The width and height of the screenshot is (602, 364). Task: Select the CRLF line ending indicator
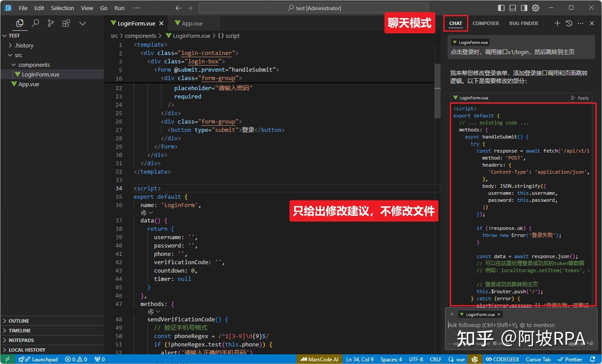pos(435,359)
